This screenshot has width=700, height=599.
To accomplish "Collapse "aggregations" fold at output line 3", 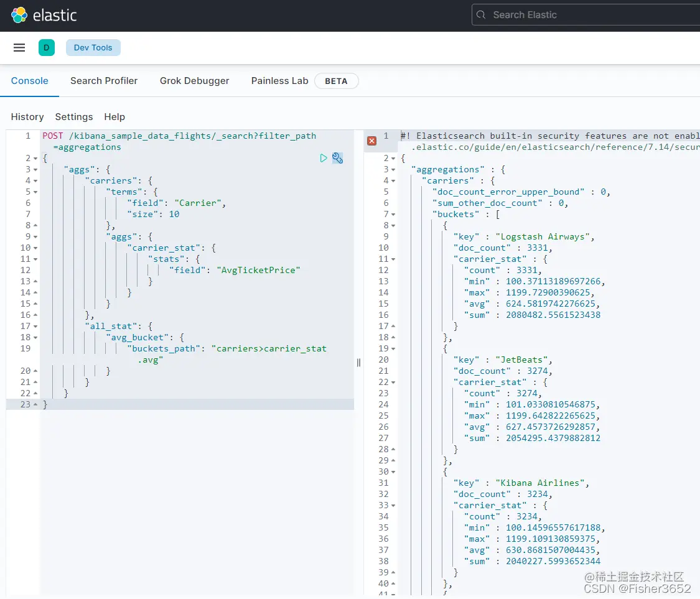I will (x=393, y=170).
